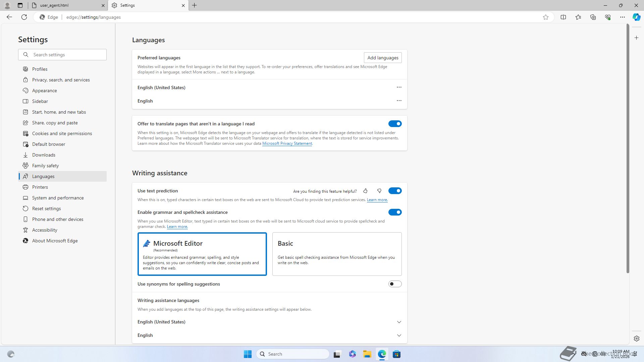Disable offer to translate pages toggle

click(395, 124)
